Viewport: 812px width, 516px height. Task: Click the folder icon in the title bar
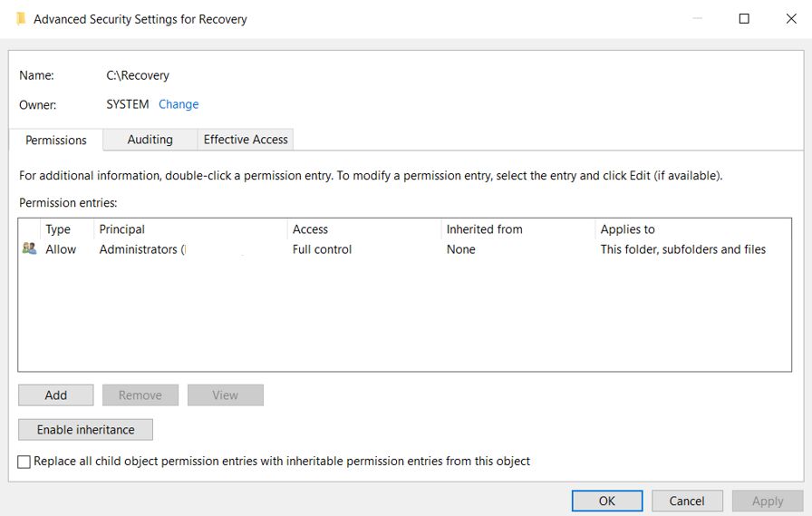(20, 18)
